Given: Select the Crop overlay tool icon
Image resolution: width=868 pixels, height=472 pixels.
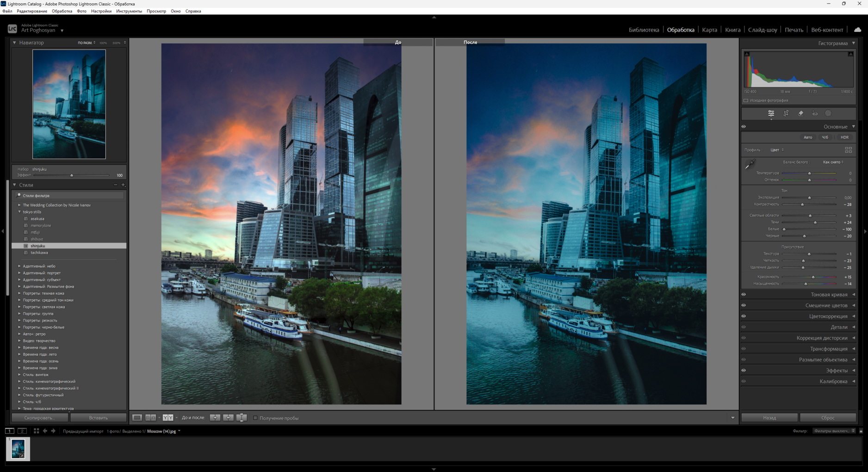Looking at the screenshot, I should pyautogui.click(x=786, y=113).
